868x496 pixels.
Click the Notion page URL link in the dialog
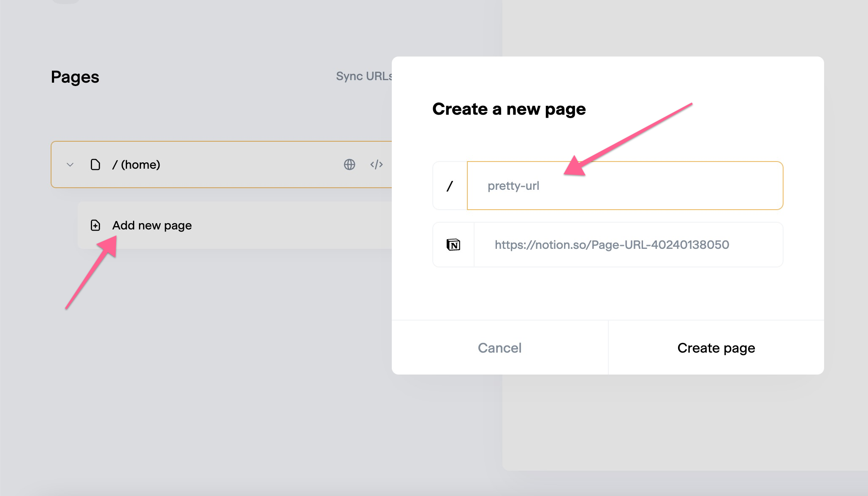coord(612,245)
